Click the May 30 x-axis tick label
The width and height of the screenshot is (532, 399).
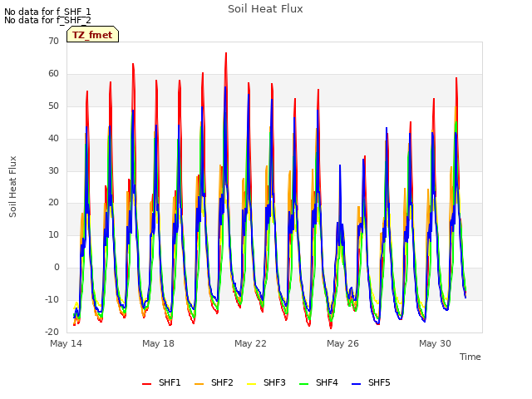point(435,343)
